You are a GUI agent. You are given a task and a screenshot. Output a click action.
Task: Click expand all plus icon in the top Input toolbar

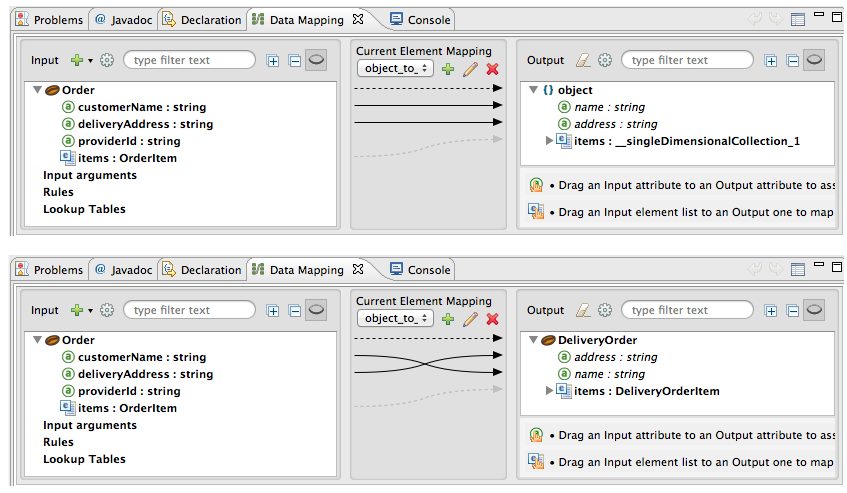point(273,60)
